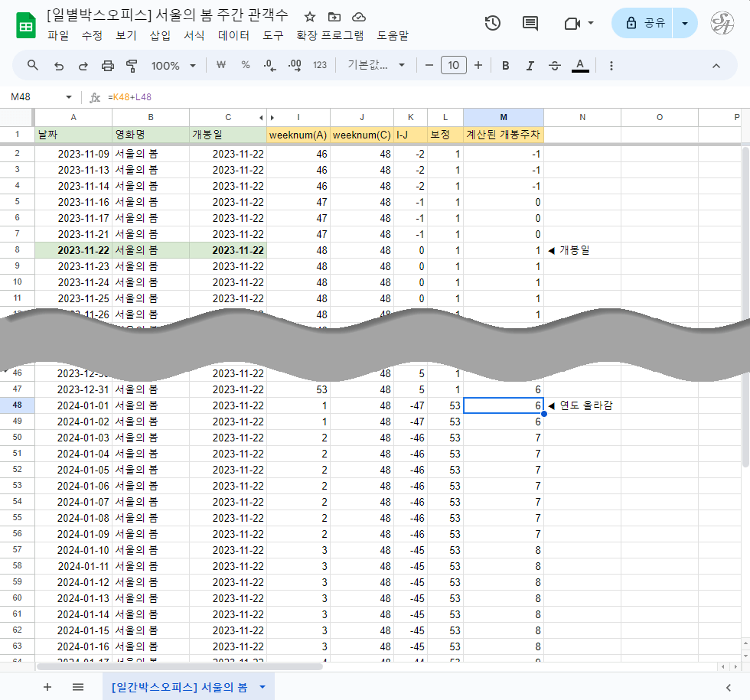Click the 공유 share button
750x700 pixels.
(645, 23)
